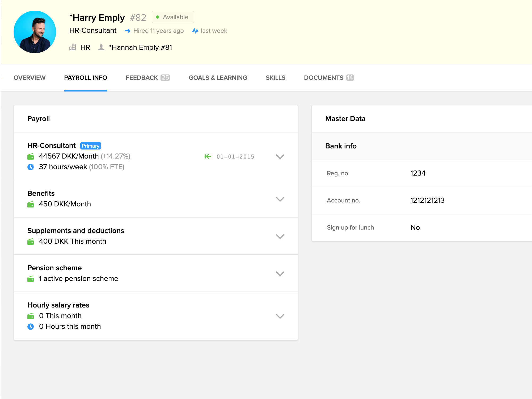Click the clock icon beside 37 hours/week
Image resolution: width=532 pixels, height=399 pixels.
point(31,167)
